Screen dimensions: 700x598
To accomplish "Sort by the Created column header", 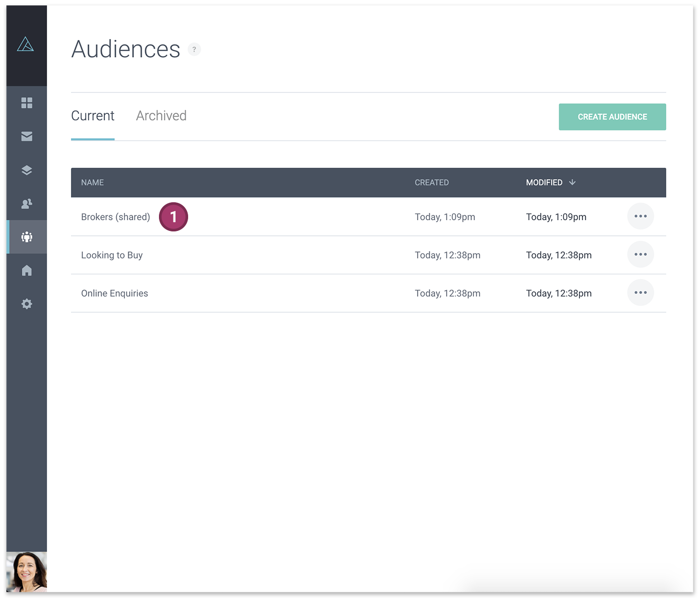I will [x=432, y=182].
